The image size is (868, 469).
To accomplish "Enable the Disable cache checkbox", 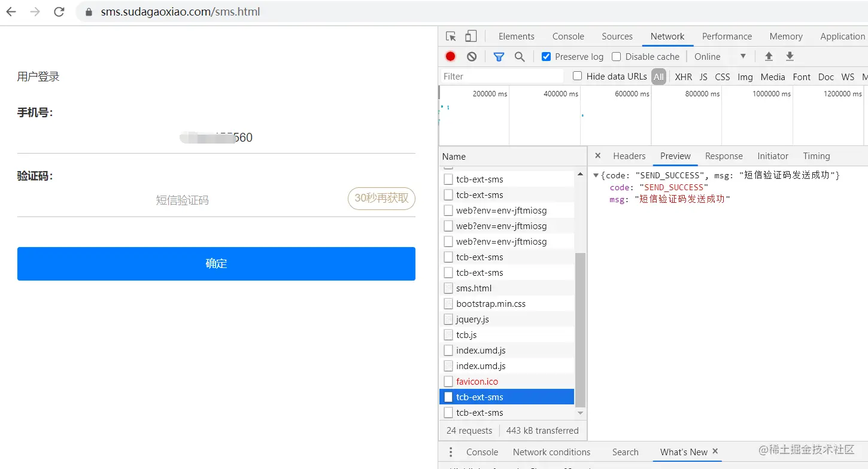I will 616,56.
